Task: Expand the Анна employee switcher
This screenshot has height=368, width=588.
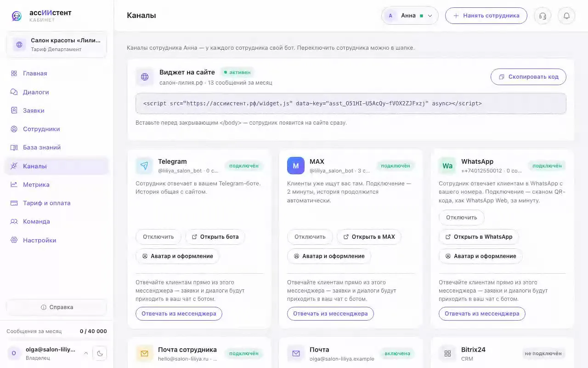Action: tap(410, 16)
